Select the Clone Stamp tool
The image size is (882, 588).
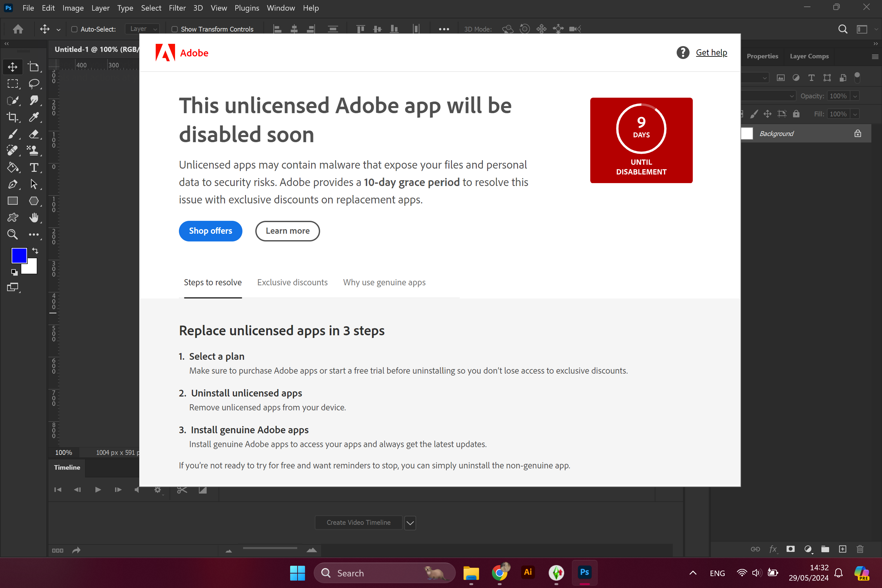click(x=34, y=151)
